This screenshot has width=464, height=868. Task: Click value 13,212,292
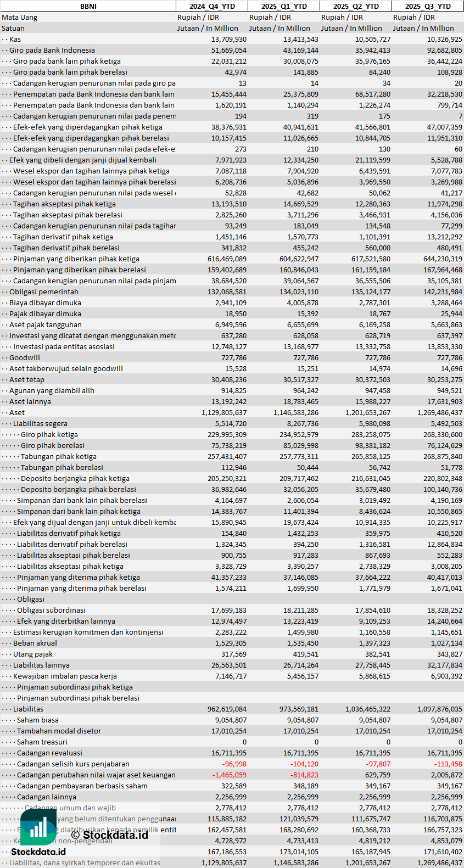445,237
